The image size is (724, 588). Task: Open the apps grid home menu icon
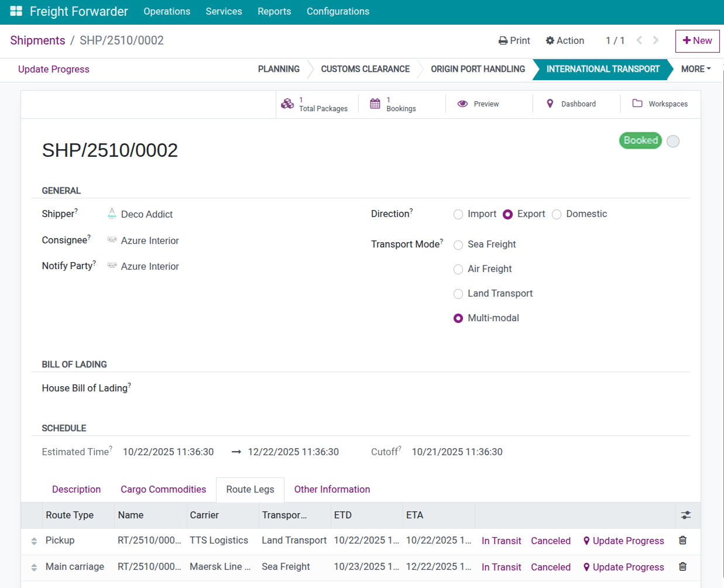click(x=16, y=11)
